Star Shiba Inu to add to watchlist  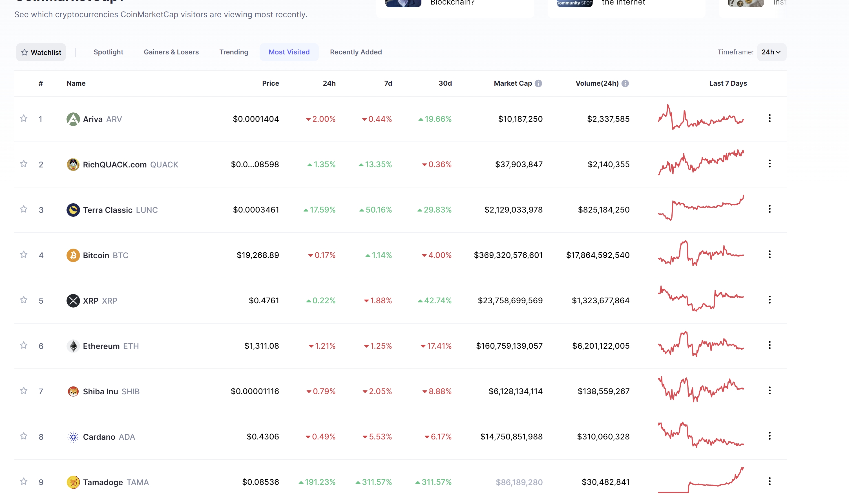point(23,391)
